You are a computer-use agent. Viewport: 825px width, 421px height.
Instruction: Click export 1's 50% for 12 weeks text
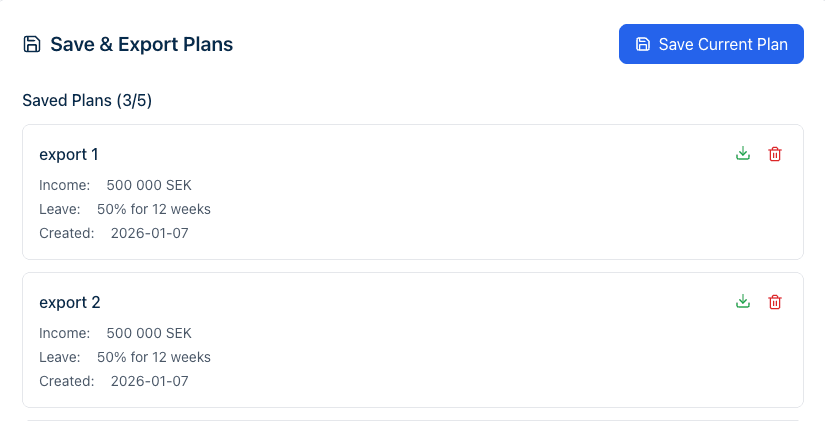pos(154,209)
